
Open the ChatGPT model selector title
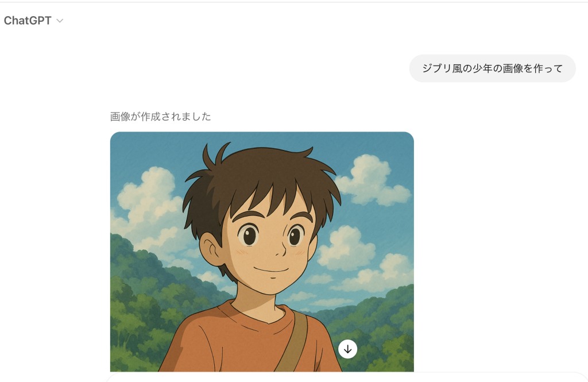coord(28,21)
